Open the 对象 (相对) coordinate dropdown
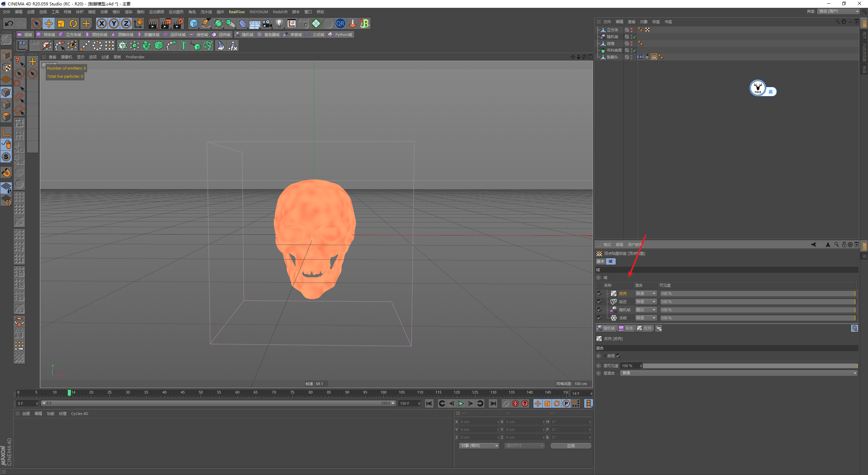This screenshot has height=475, width=868. 479,445
